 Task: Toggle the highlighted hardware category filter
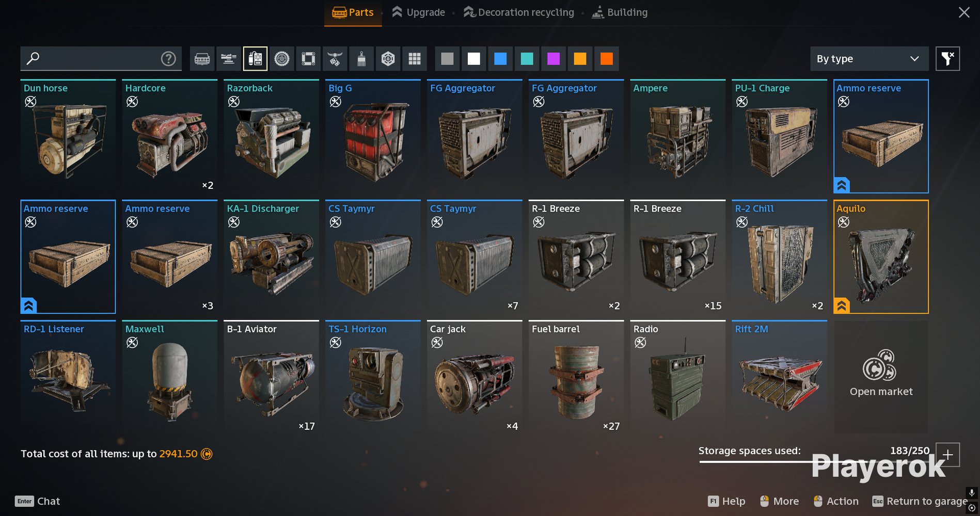(255, 59)
